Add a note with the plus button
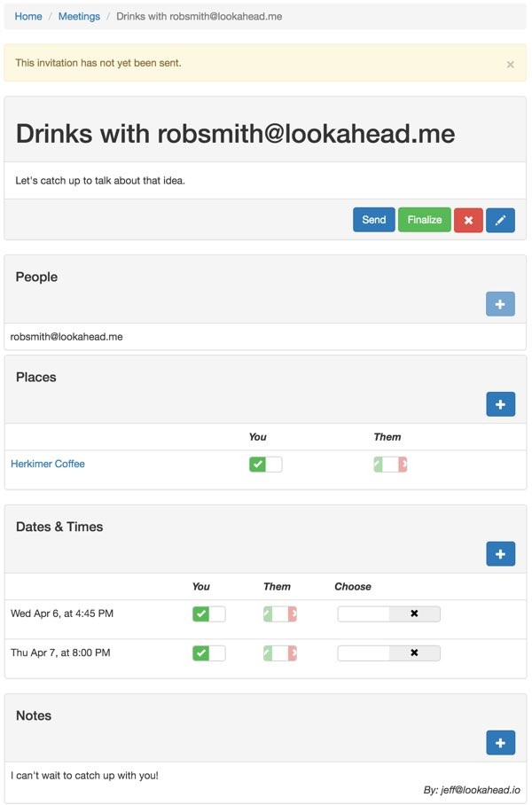 click(501, 742)
